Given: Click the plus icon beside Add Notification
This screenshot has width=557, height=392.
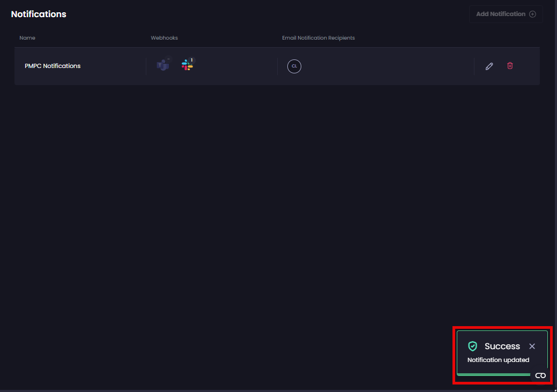Looking at the screenshot, I should [532, 14].
